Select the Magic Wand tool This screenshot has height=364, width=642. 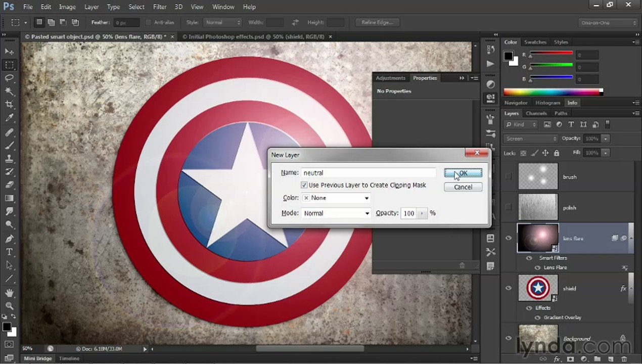tap(9, 92)
